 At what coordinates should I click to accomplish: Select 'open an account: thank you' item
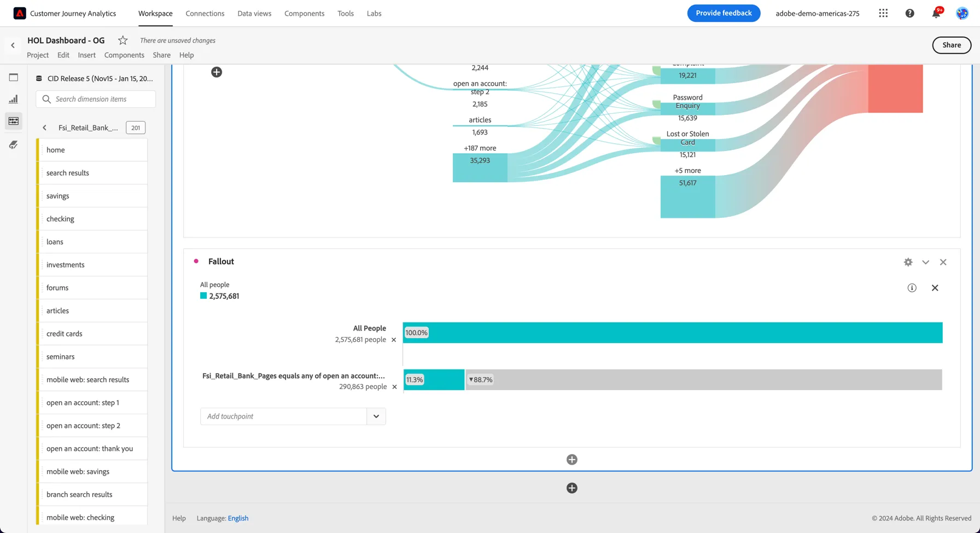pyautogui.click(x=92, y=449)
